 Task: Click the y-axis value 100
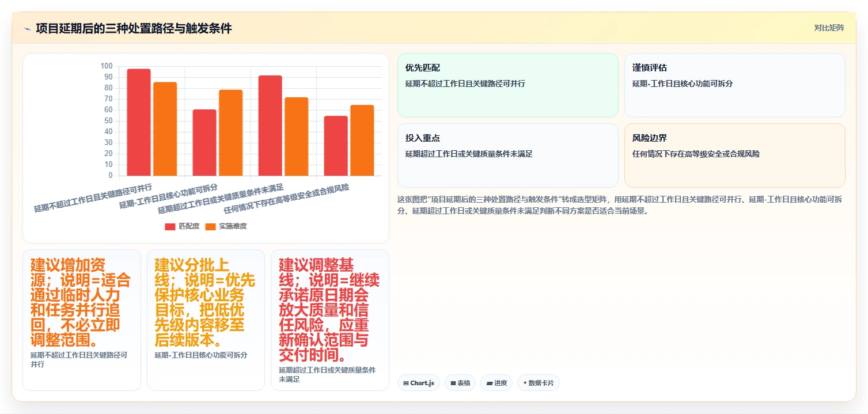(x=107, y=66)
